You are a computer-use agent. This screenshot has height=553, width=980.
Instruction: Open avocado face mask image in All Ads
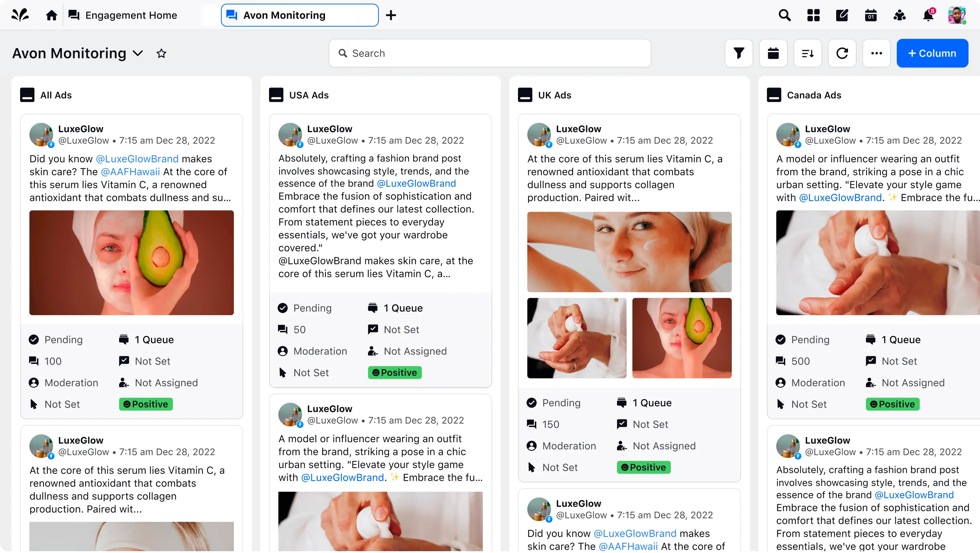click(x=132, y=263)
